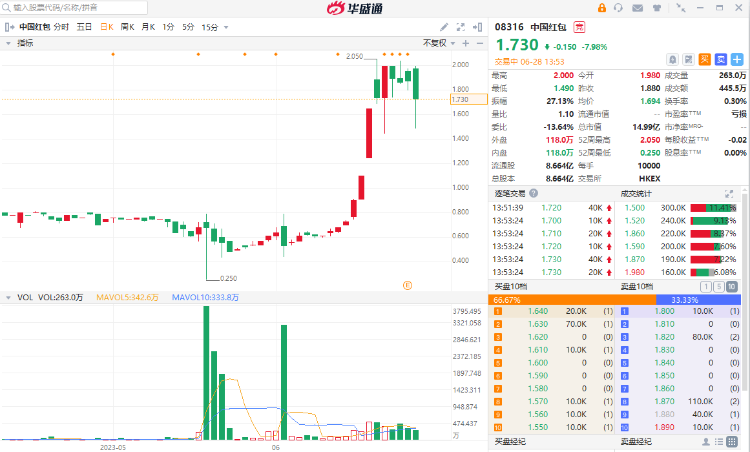Click ask level 10 price 1.890
The width and height of the screenshot is (750, 452).
click(x=664, y=427)
